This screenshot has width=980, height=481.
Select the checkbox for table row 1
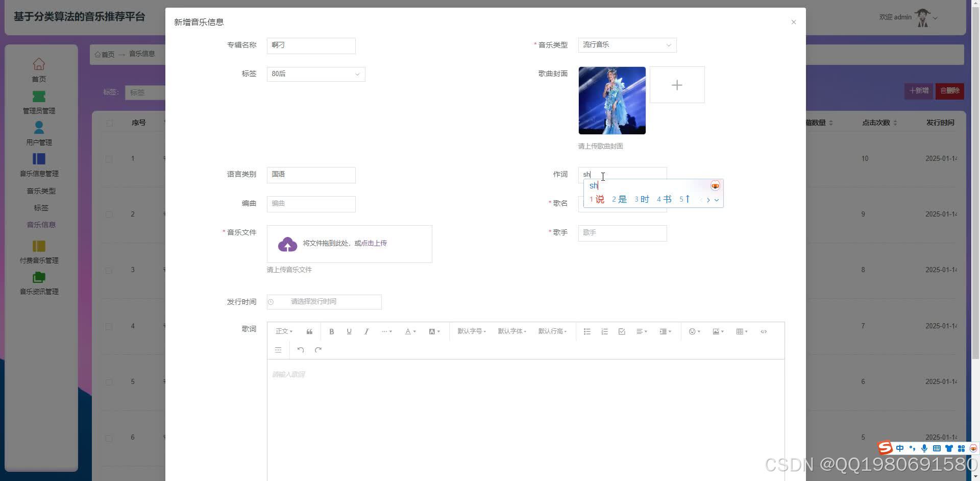coord(109,158)
